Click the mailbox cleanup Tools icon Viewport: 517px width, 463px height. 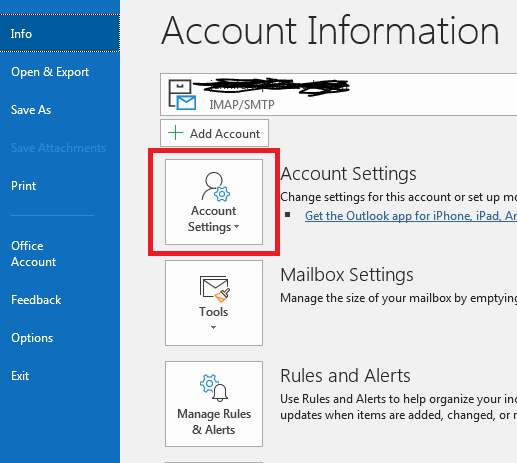click(215, 288)
